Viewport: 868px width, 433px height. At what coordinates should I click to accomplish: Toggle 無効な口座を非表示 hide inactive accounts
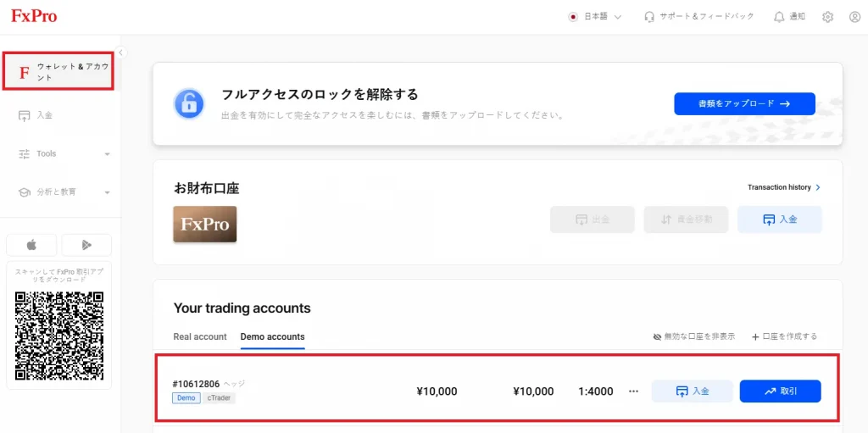(x=694, y=336)
